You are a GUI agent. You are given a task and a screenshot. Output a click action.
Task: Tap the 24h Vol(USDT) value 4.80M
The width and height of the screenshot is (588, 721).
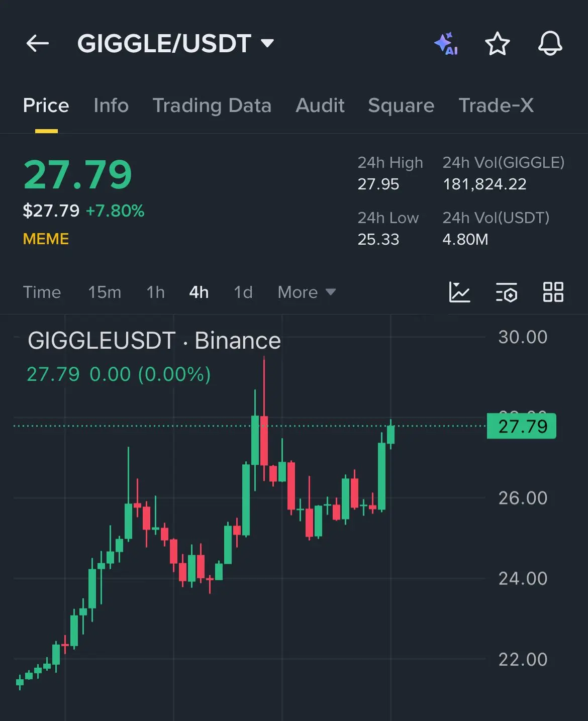465,239
